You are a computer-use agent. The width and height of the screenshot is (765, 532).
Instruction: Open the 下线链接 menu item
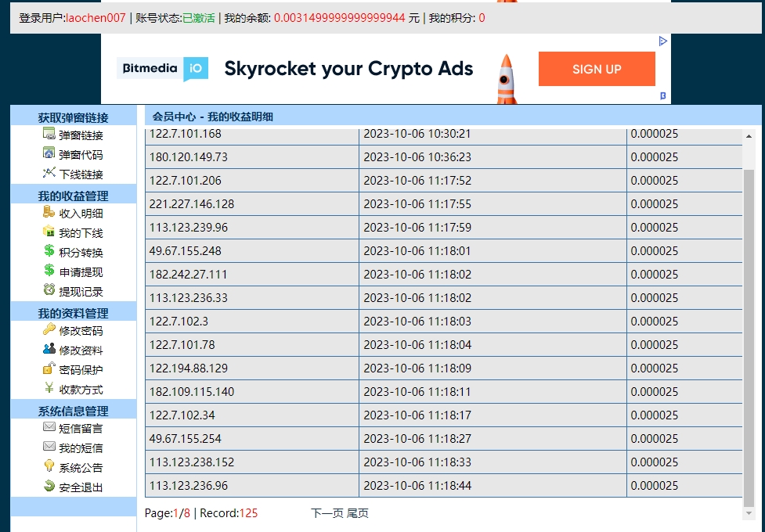coord(81,174)
